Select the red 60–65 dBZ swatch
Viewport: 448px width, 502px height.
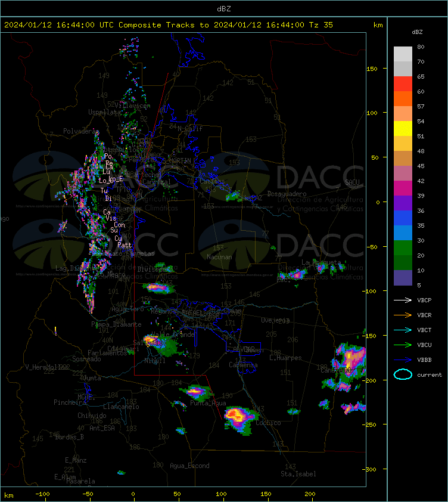click(x=403, y=84)
